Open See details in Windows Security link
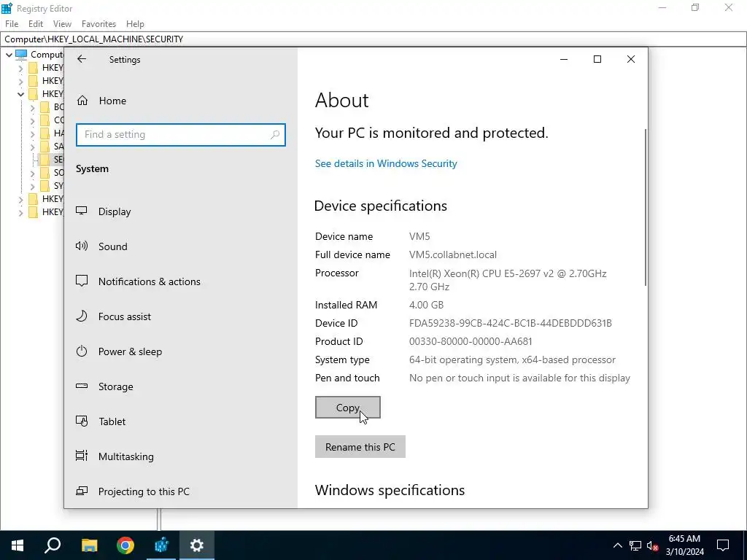747x560 pixels. click(x=386, y=163)
